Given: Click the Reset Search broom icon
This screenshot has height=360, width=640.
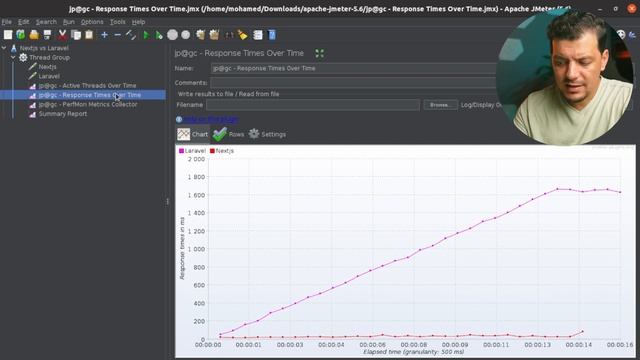Looking at the screenshot, I should pyautogui.click(x=243, y=35).
